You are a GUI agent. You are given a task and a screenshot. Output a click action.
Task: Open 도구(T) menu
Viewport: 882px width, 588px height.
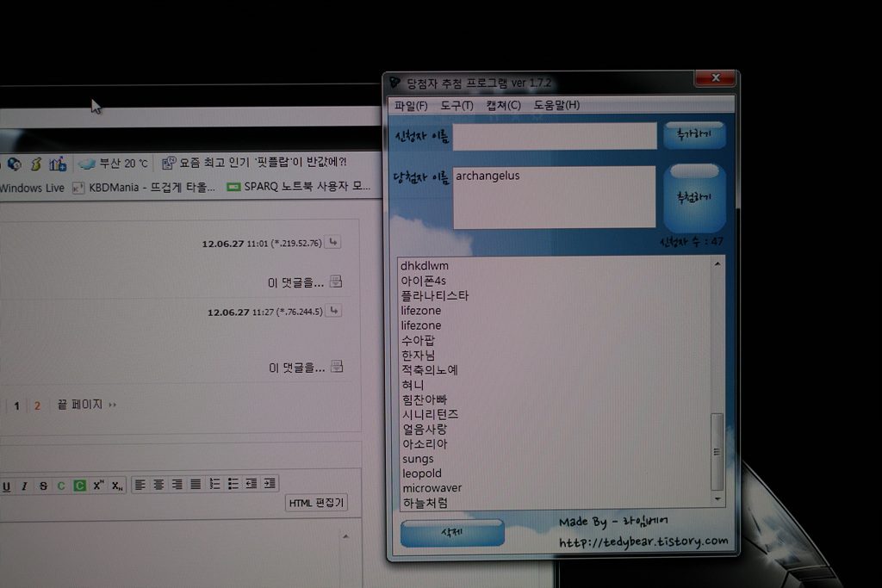[457, 106]
